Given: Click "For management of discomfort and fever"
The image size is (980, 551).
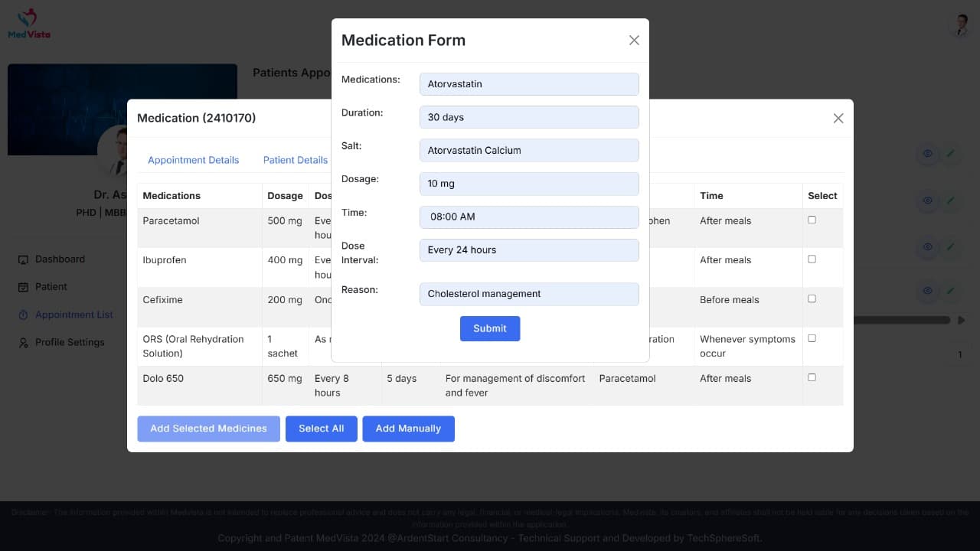Looking at the screenshot, I should point(517,386).
